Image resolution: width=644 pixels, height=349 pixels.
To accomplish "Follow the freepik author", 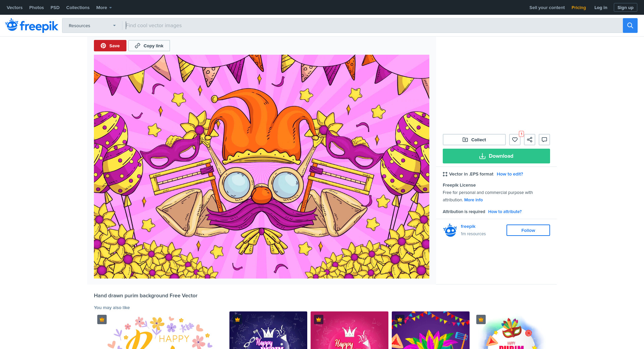I will point(528,230).
